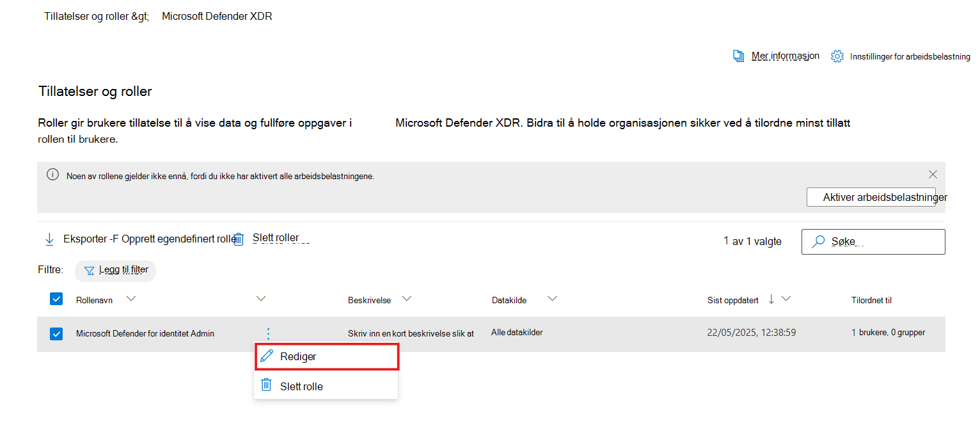
Task: Expand the Rollenavn column chevron
Action: click(x=131, y=299)
